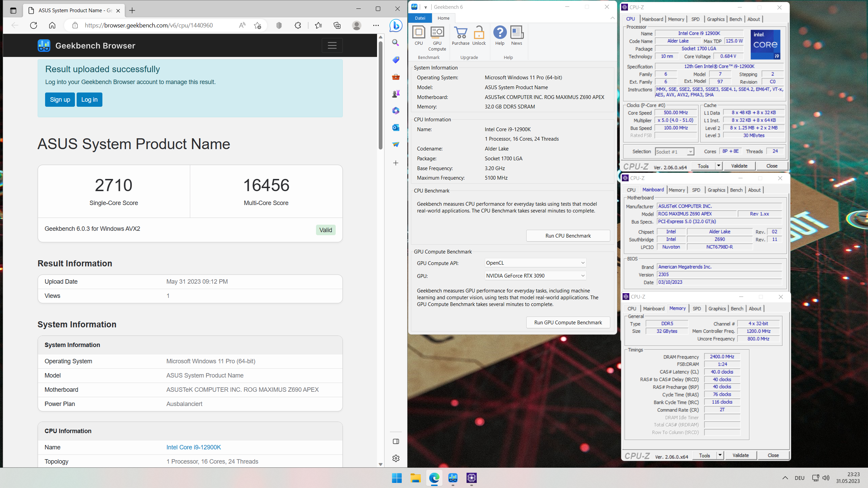The width and height of the screenshot is (868, 488).
Task: Expand the Tools arrow in top CPU-Z window
Action: (x=718, y=166)
